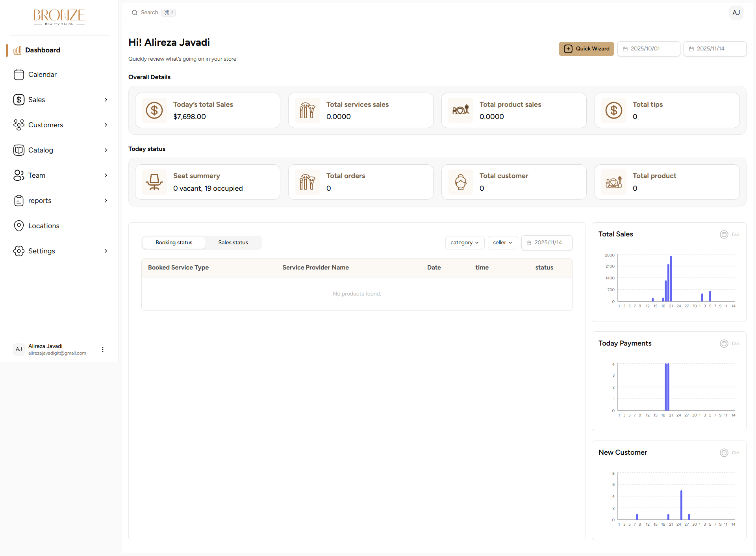Screen dimensions: 756x556
Task: Click the search magnifier icon in the top bar
Action: pyautogui.click(x=134, y=12)
